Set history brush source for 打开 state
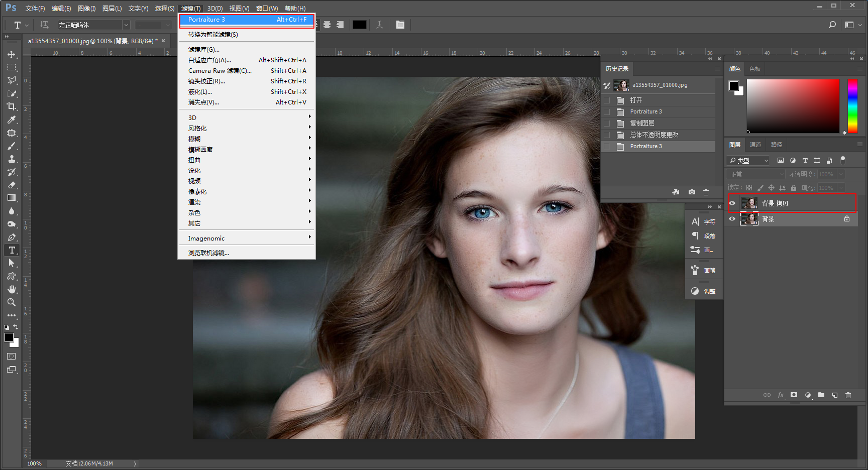Viewport: 868px width, 470px height. click(607, 100)
